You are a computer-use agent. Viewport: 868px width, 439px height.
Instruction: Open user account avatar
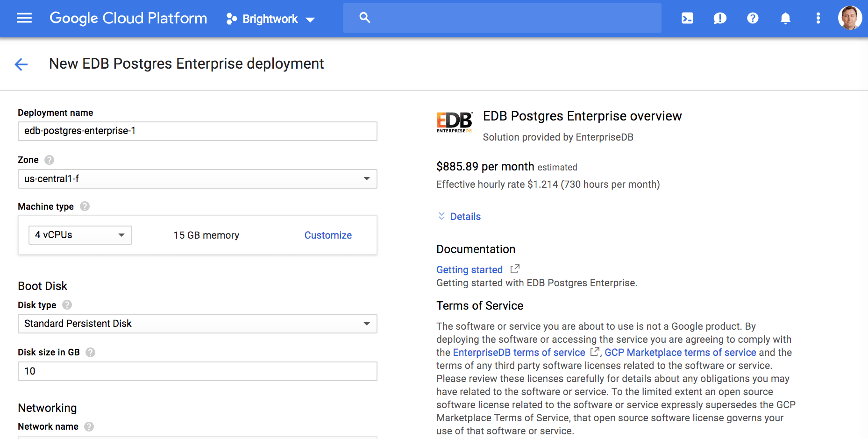coord(850,18)
